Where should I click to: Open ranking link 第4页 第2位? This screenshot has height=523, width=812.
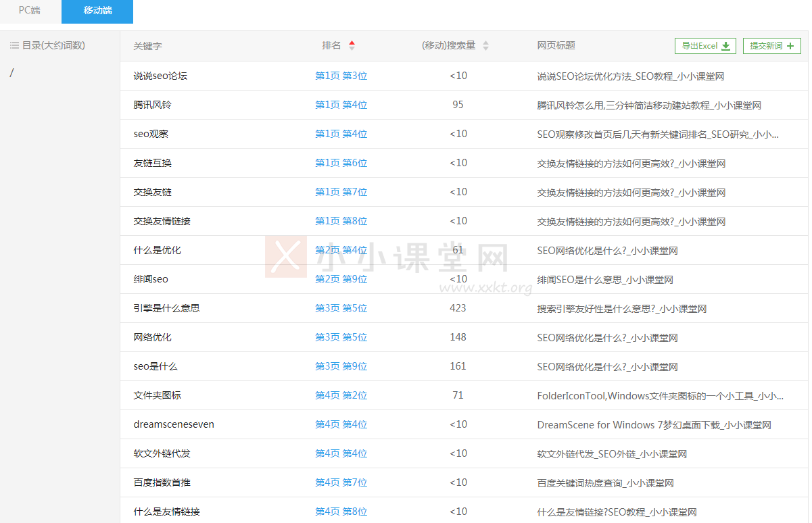[x=341, y=396]
